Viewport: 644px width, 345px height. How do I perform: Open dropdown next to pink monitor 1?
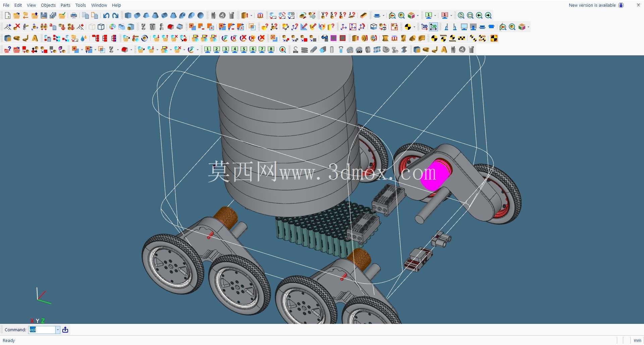pyautogui.click(x=451, y=15)
